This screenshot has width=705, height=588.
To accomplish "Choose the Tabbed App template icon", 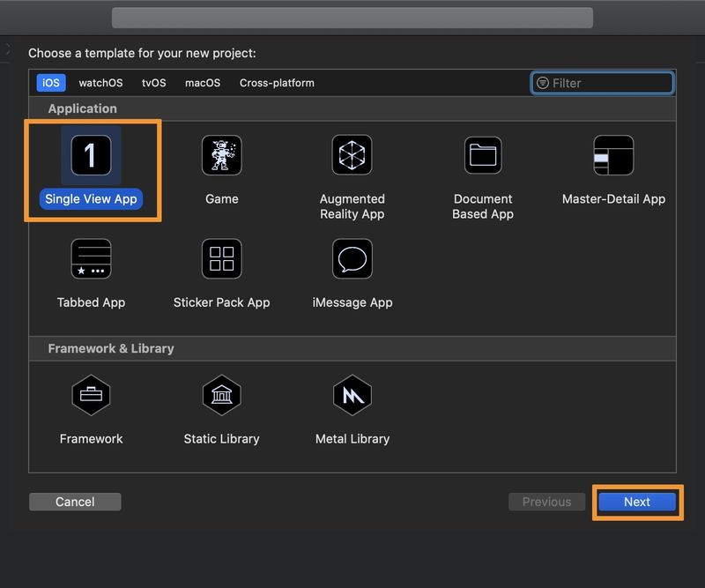I will point(91,259).
